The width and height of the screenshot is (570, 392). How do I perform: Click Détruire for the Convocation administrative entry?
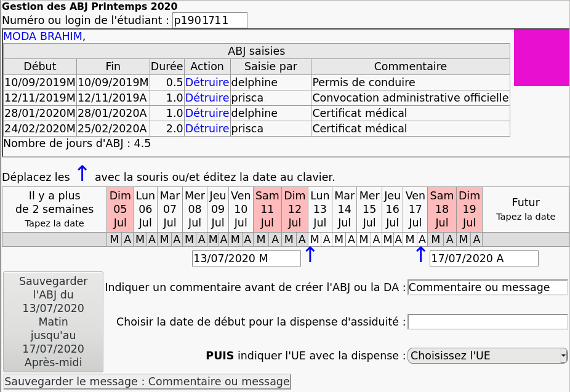(x=207, y=98)
